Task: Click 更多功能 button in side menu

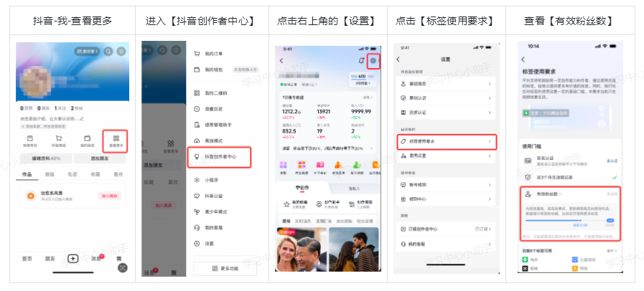Action: (225, 269)
